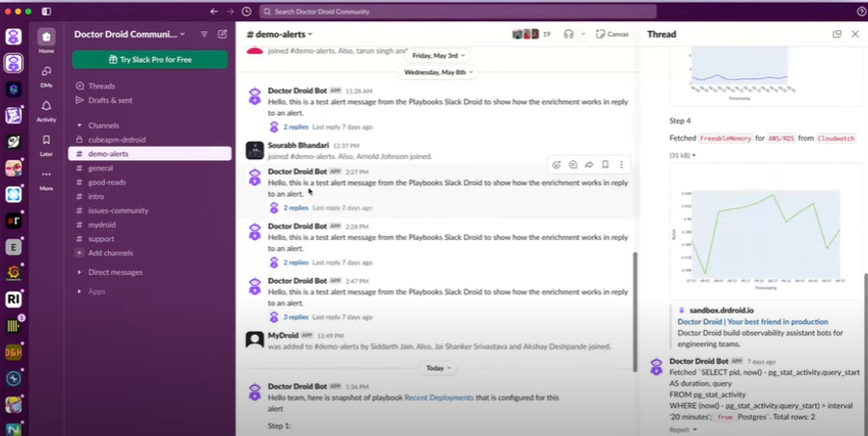The width and height of the screenshot is (868, 436).
Task: Click the channel message list scrollbar
Action: 635,312
